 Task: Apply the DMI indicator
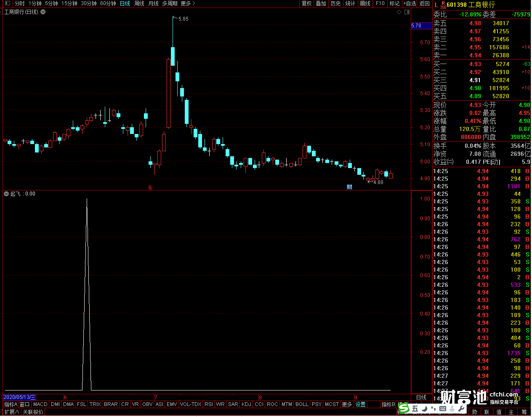pos(55,404)
